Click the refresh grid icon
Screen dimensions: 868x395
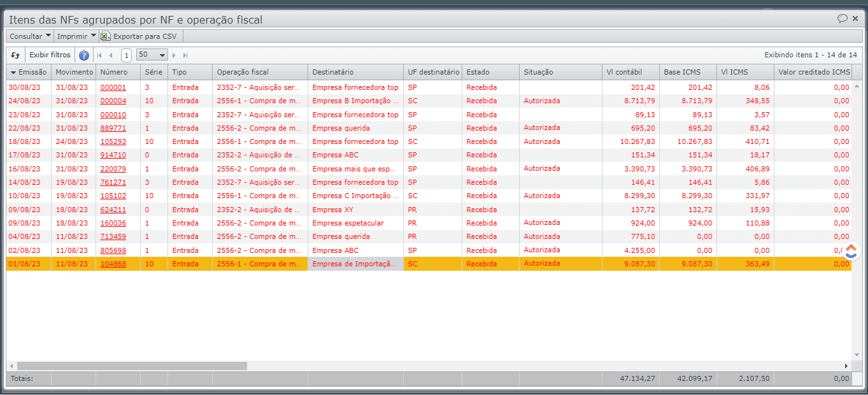point(16,55)
